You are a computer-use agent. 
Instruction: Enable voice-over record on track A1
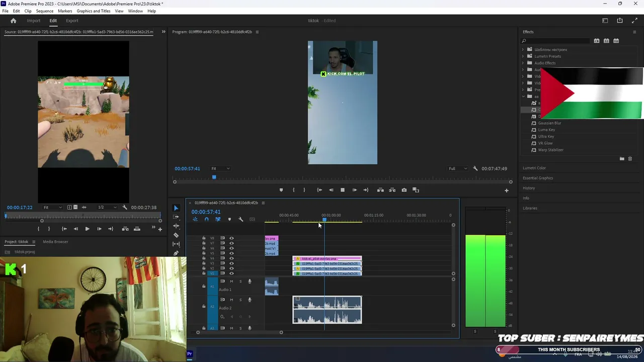(250, 281)
